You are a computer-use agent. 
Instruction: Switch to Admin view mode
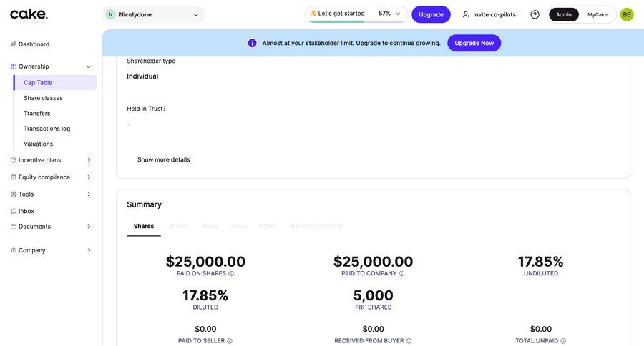[564, 14]
